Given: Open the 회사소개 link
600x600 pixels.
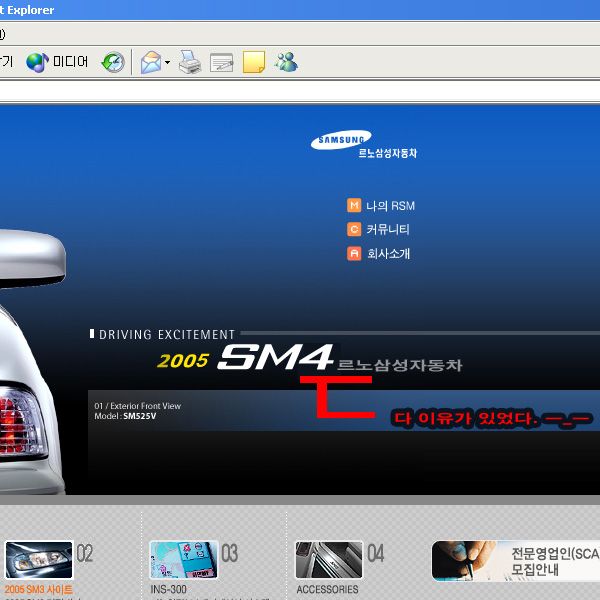Looking at the screenshot, I should 389,254.
